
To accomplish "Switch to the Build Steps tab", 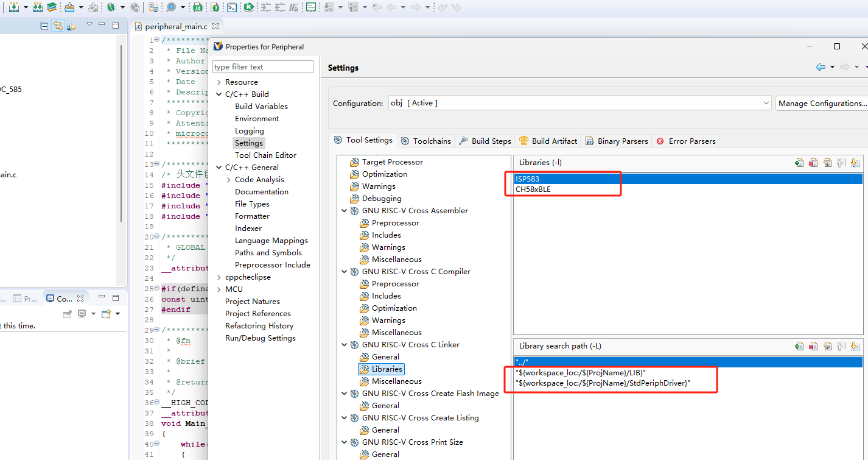I will tap(485, 141).
